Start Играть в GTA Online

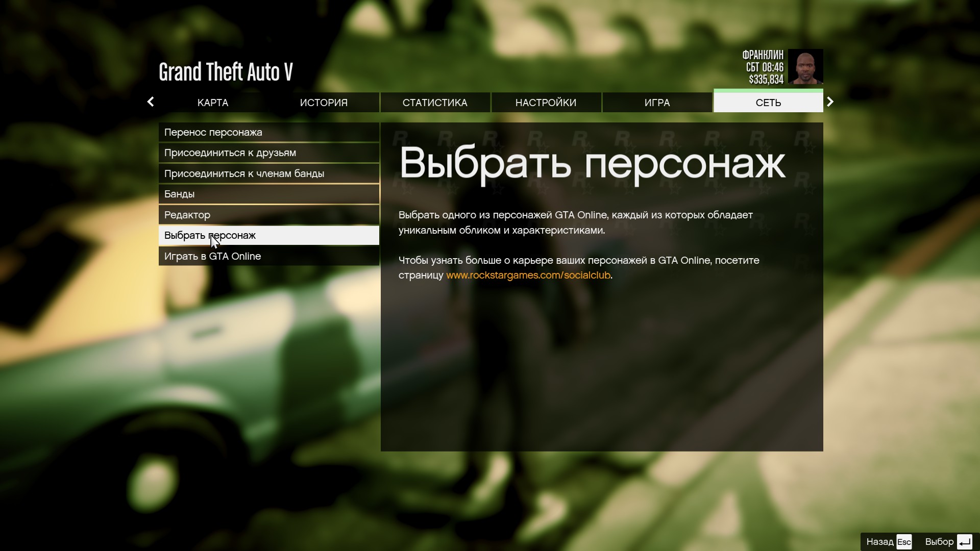pyautogui.click(x=269, y=256)
